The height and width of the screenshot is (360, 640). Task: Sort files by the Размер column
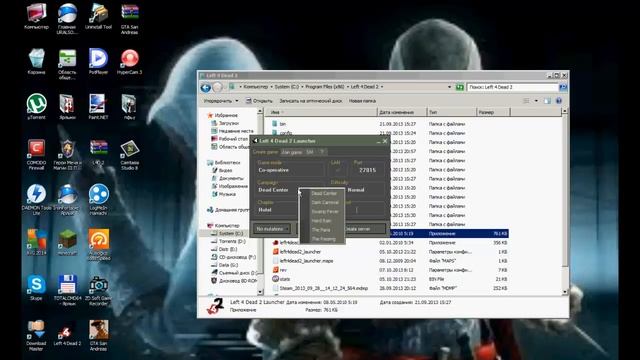point(493,112)
